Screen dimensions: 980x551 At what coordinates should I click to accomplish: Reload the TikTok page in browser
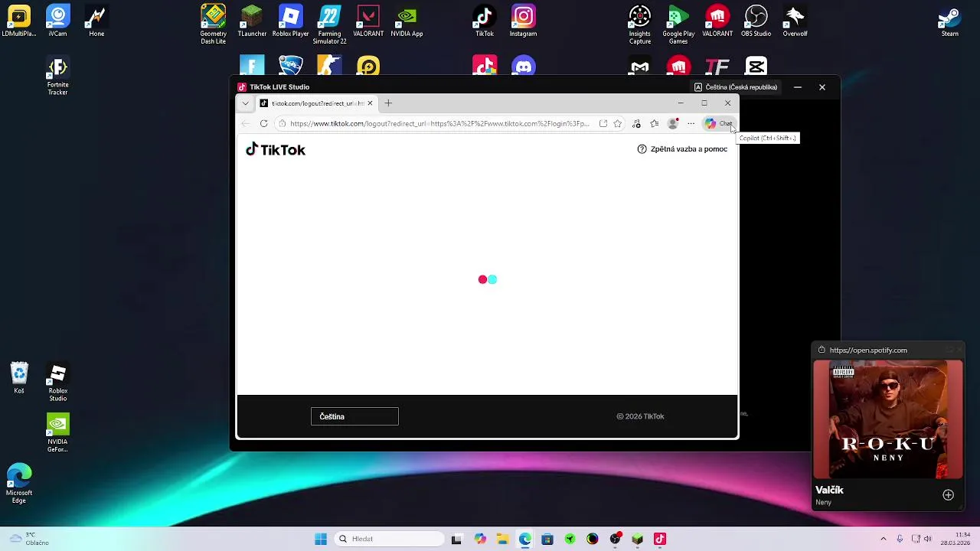263,123
